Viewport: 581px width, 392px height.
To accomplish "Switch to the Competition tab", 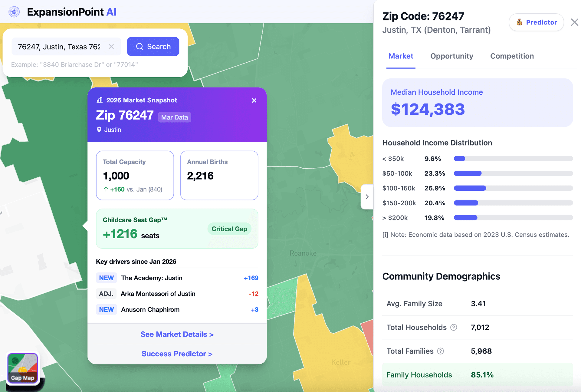I will tap(512, 56).
